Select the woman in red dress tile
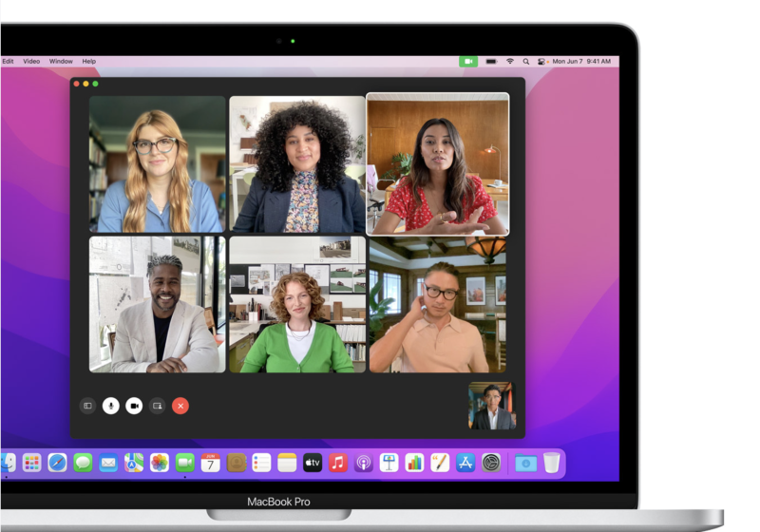This screenshot has width=760, height=532. [438, 163]
